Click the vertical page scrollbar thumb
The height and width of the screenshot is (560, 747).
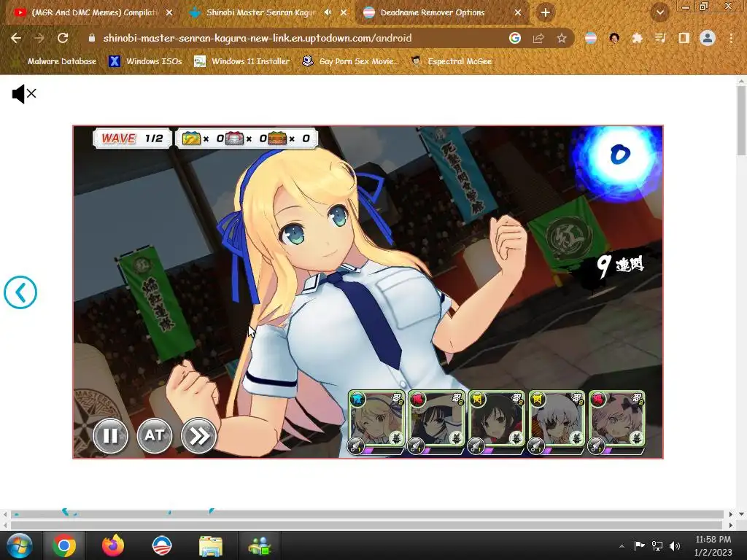(x=741, y=120)
